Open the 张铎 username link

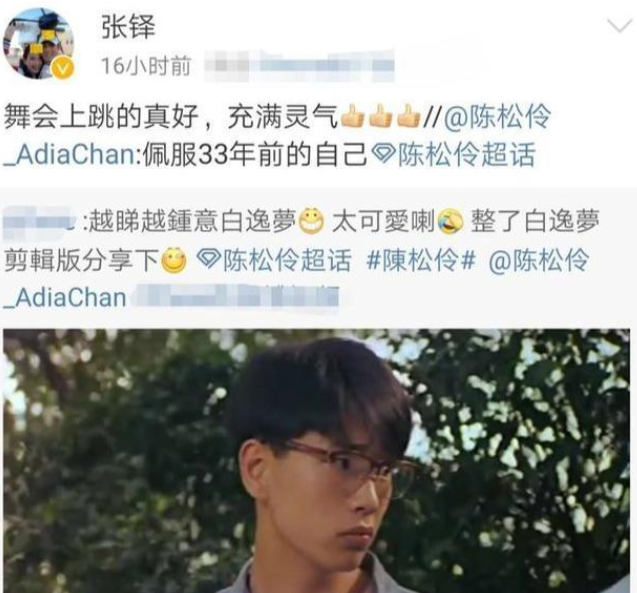[x=128, y=27]
